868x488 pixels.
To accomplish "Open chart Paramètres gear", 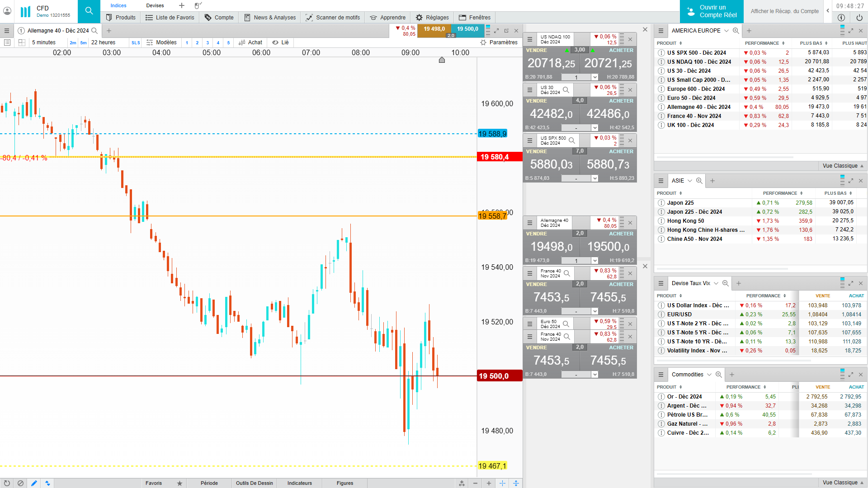I will (x=499, y=42).
